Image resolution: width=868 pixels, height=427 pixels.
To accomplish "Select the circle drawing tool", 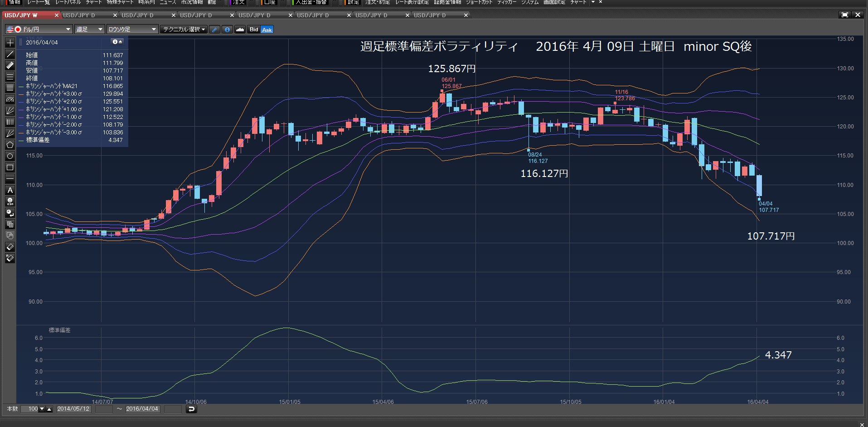I will pyautogui.click(x=10, y=156).
